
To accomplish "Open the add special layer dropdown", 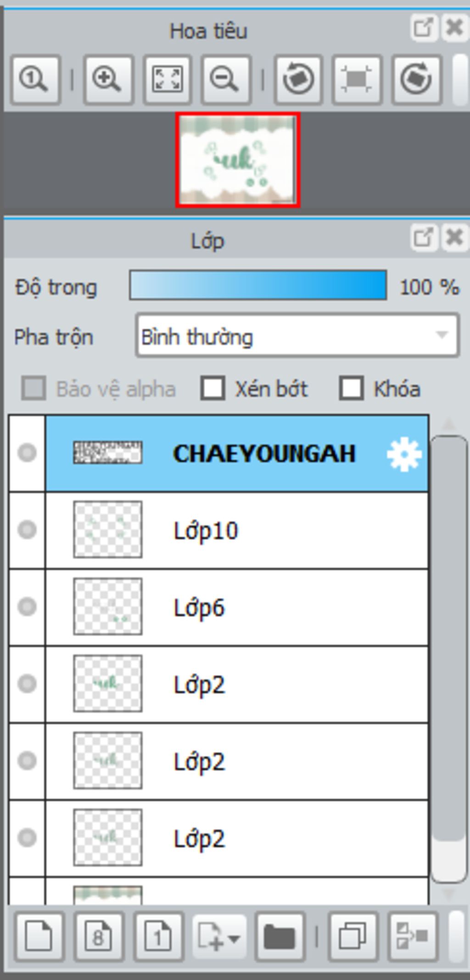I will (x=220, y=936).
